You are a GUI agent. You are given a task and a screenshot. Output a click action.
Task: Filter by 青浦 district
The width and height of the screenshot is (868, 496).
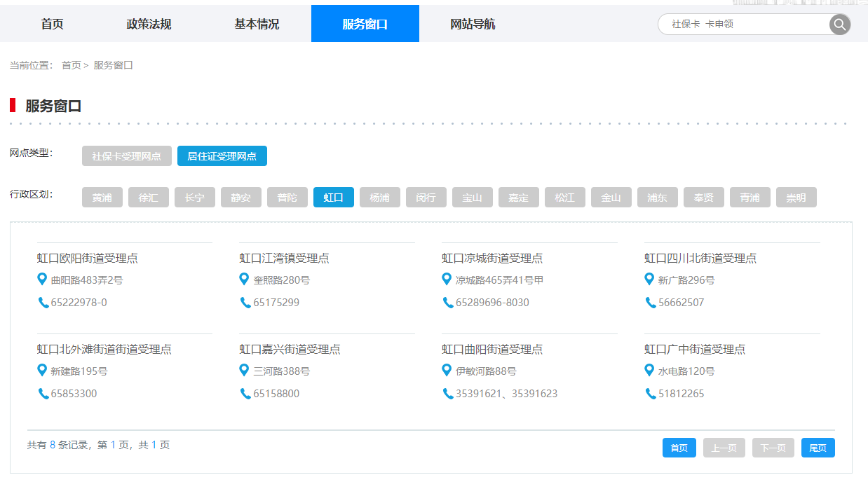750,198
